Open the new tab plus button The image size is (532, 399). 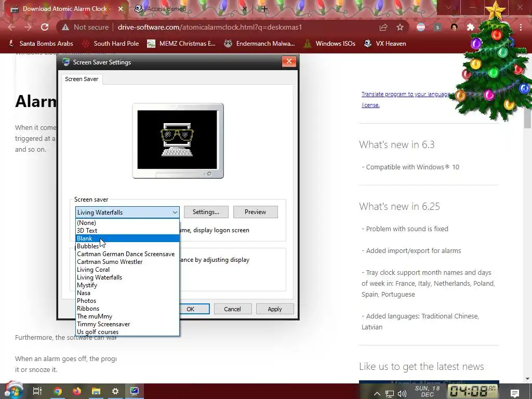(264, 9)
